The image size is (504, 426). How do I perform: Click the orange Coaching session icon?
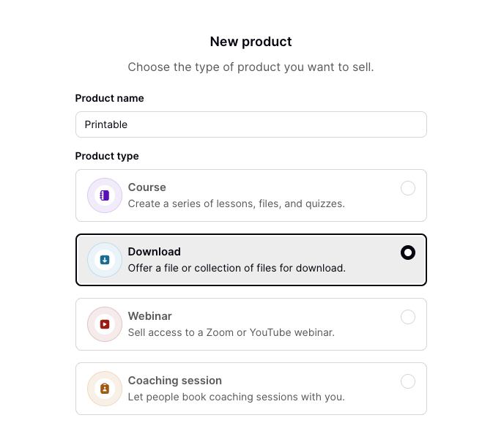coord(105,389)
